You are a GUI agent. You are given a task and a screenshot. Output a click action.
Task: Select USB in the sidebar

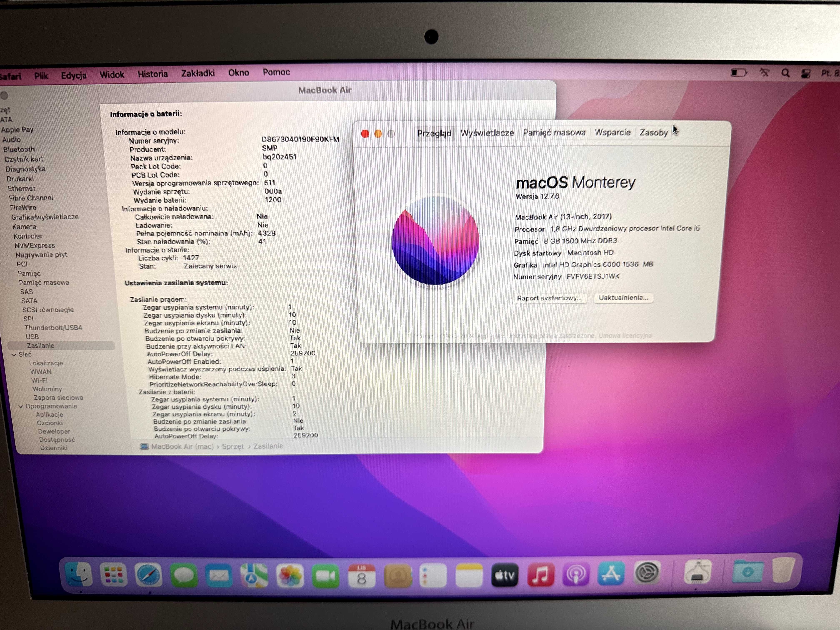click(32, 336)
